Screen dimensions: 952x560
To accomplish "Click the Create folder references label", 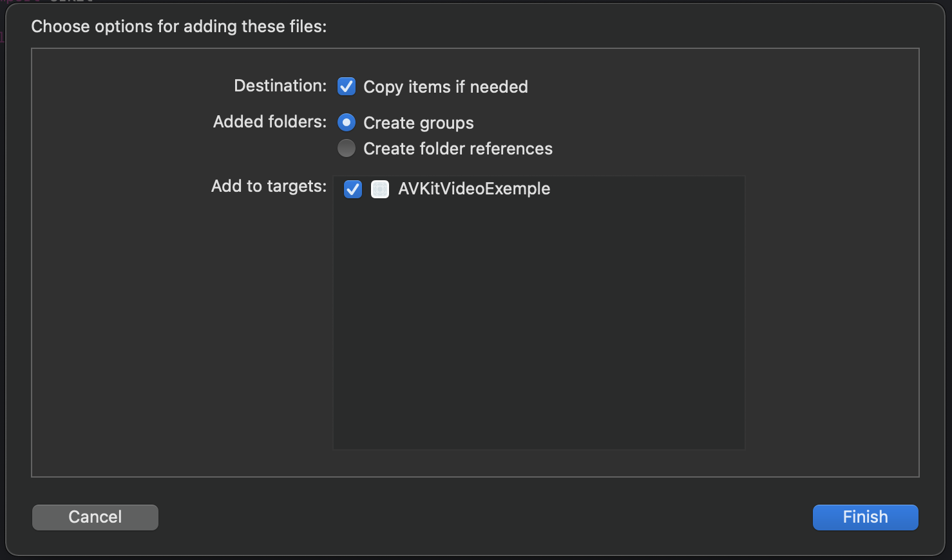I will (458, 149).
